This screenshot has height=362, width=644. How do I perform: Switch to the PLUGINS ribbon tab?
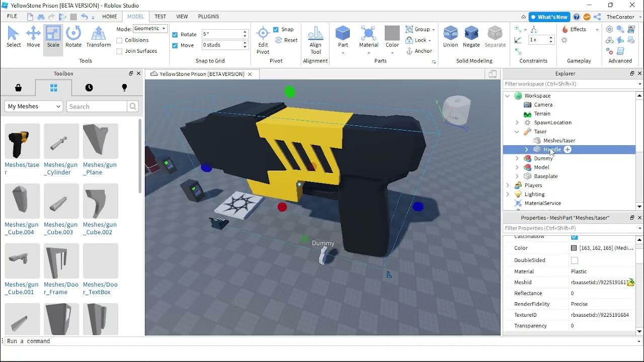pyautogui.click(x=208, y=17)
